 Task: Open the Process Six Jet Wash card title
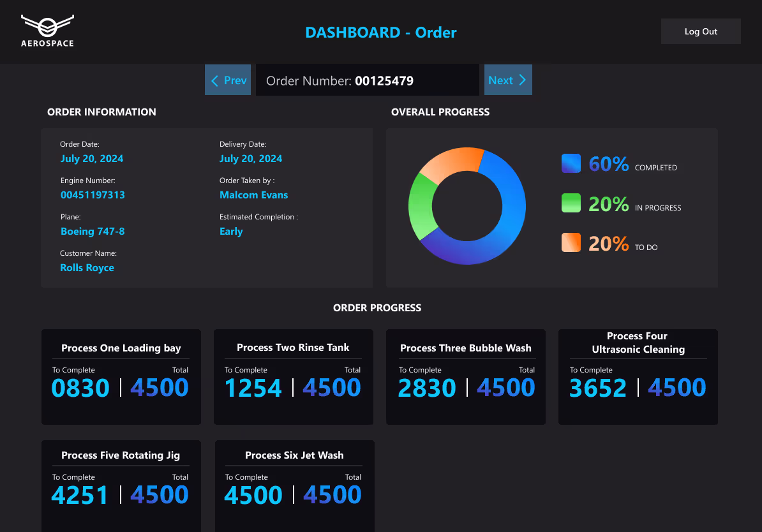[x=294, y=455]
